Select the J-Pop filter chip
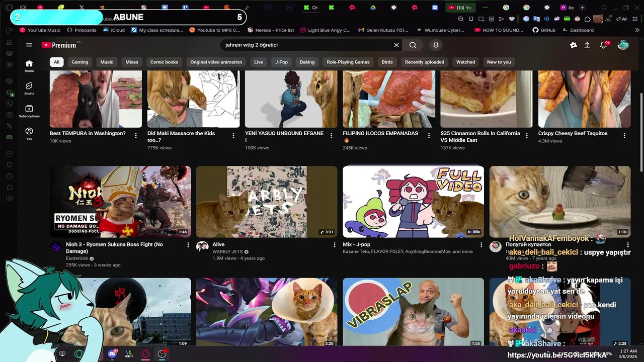Screen dimensions: 644x362 coord(281,62)
